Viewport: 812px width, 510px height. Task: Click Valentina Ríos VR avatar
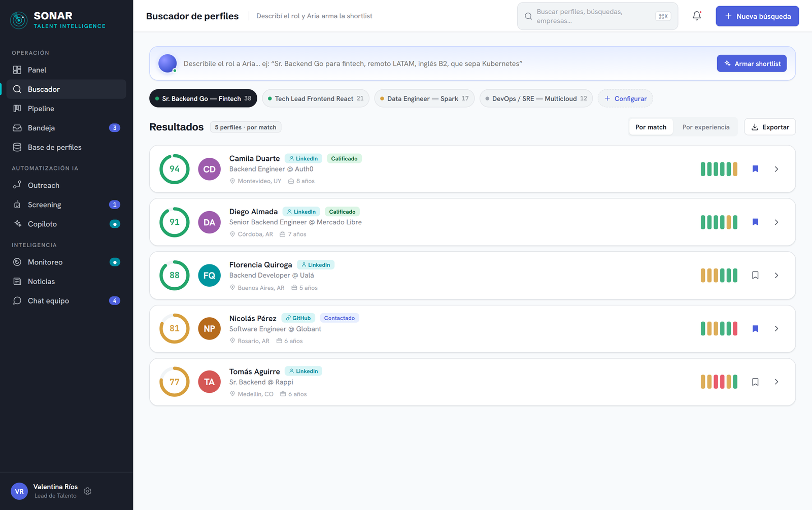click(x=19, y=491)
